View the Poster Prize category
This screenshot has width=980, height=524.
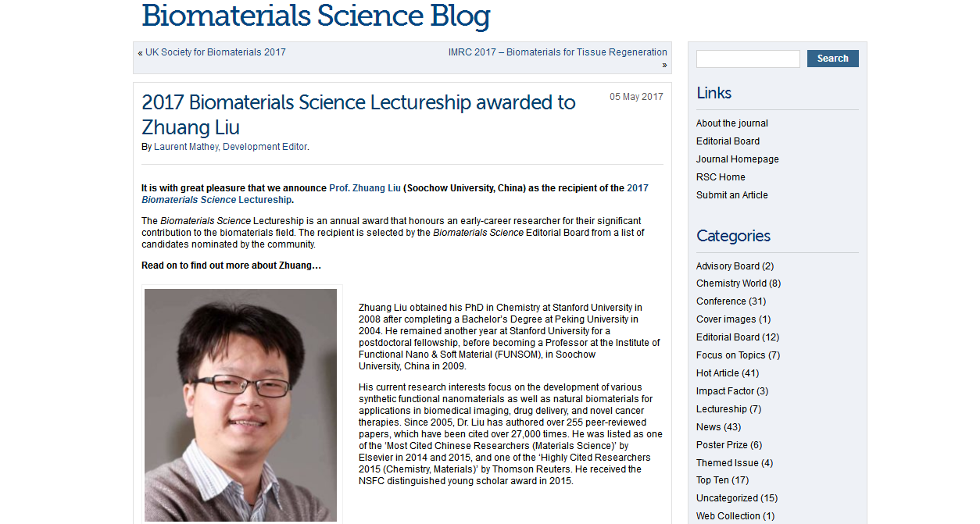click(x=721, y=445)
